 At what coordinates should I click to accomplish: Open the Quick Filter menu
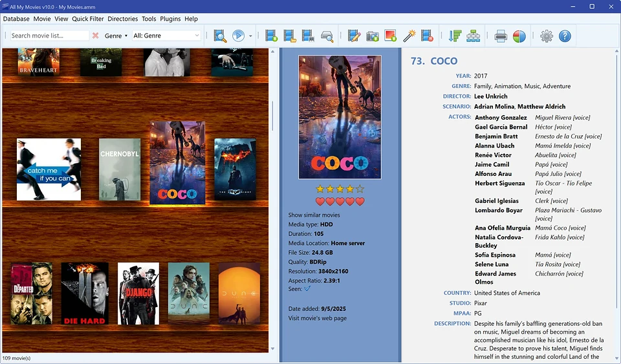pos(88,19)
